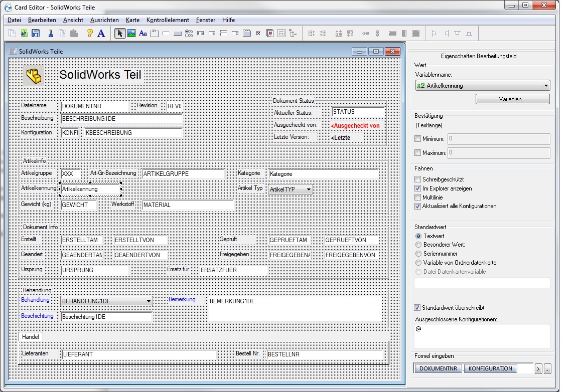Image resolution: width=578 pixels, height=392 pixels.
Task: Open the BEHANDLUNG1DE dropdown
Action: [x=106, y=301]
